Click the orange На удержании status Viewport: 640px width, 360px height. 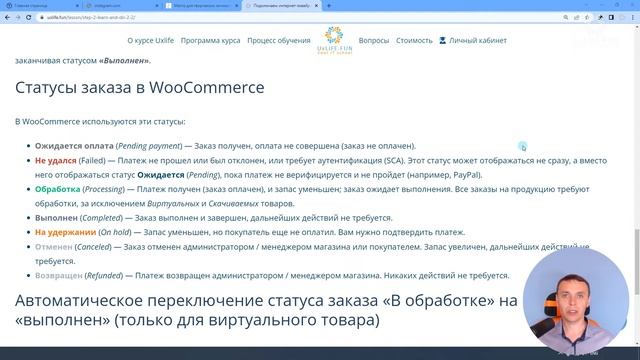(65, 232)
